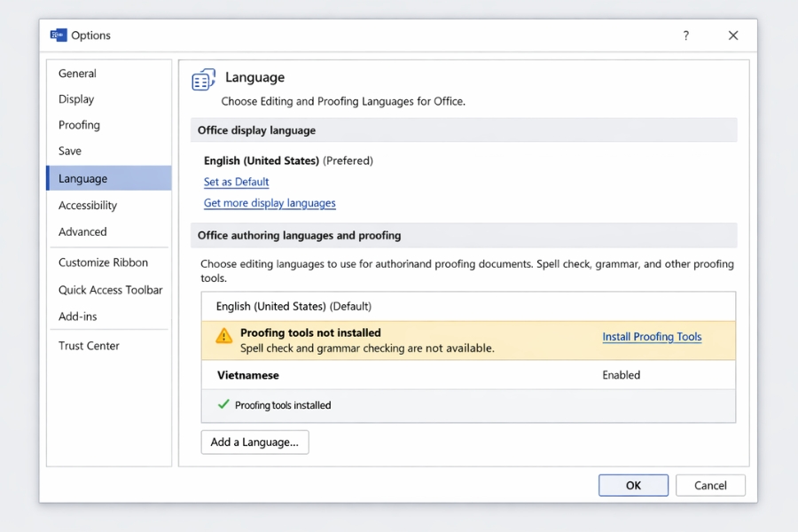Open the General options category

tap(78, 74)
